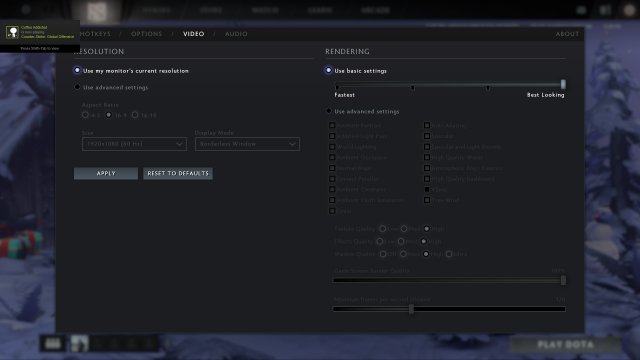Set Effects Quality to Med

401,241
